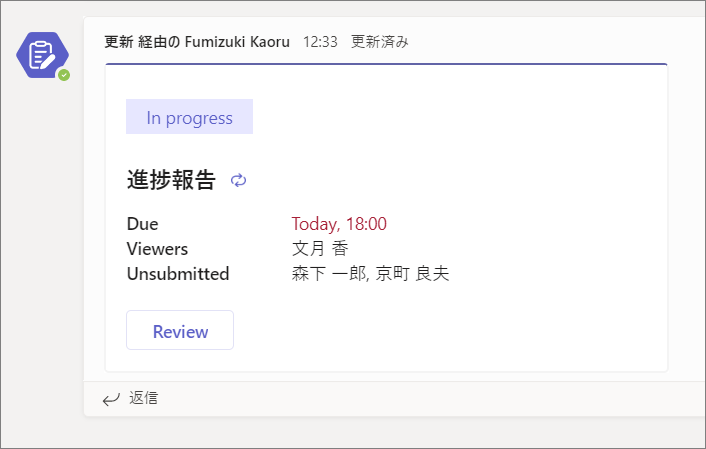Click the red Today, 18:00 due time
Image resolution: width=706 pixels, height=449 pixels.
pos(339,224)
